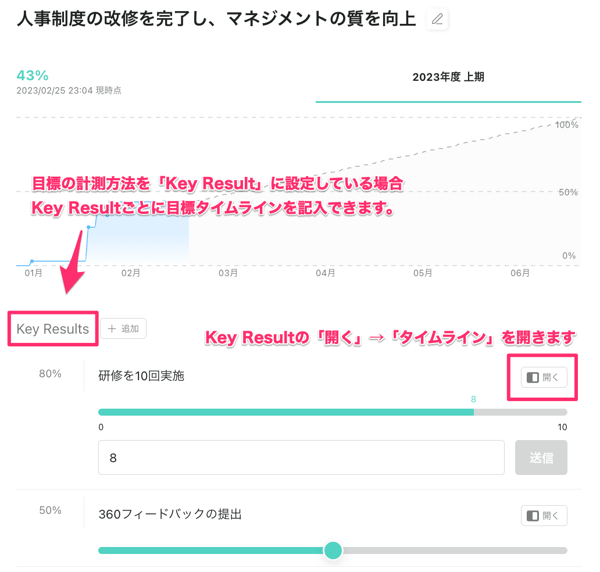Image resolution: width=600 pixels, height=572 pixels.
Task: Add a new Key Result with 追加
Action: point(125,328)
